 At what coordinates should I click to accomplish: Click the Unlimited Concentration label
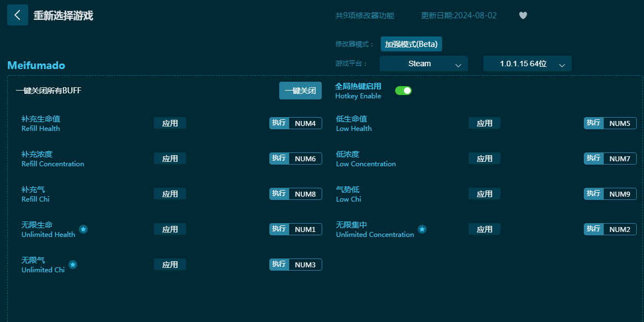[375, 234]
